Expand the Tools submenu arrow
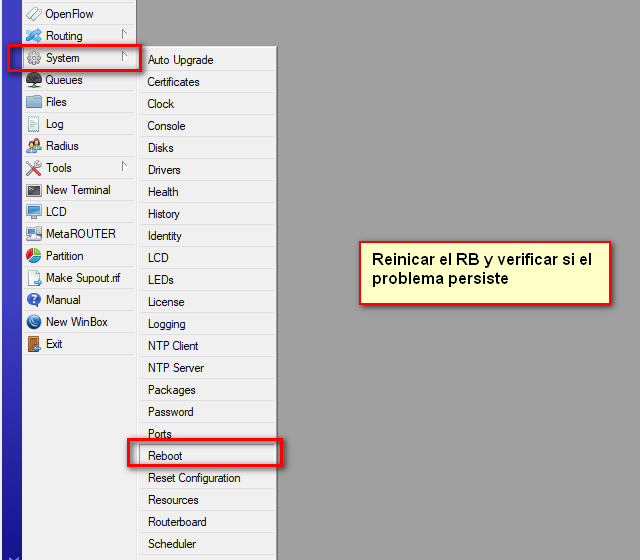 (124, 167)
